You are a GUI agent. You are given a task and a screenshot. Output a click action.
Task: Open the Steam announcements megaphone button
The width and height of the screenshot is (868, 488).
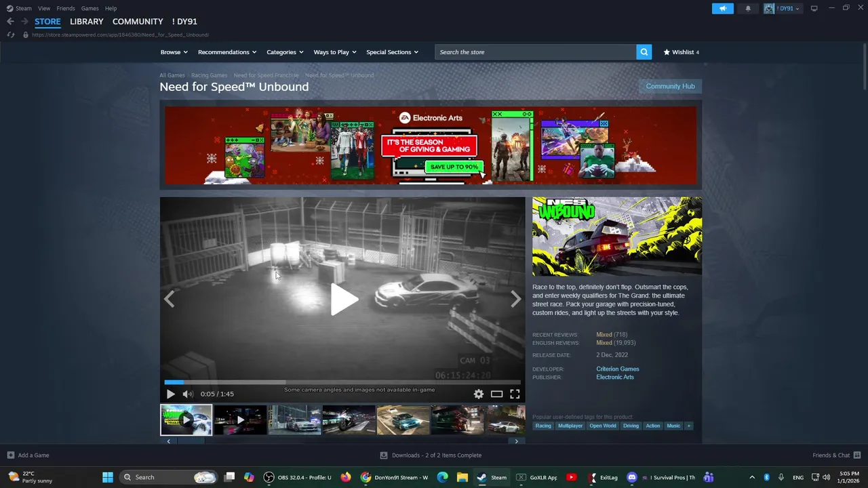[x=723, y=8]
